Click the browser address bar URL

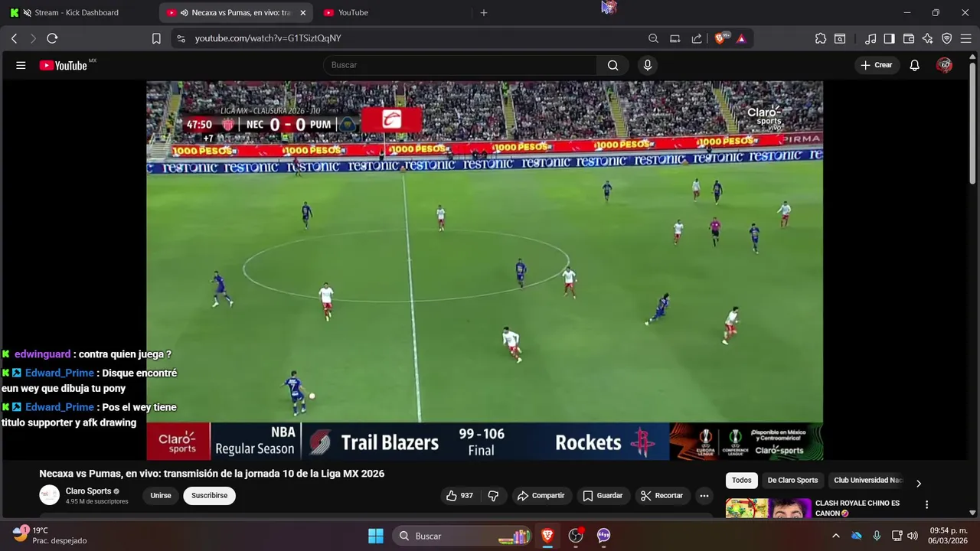pos(268,38)
